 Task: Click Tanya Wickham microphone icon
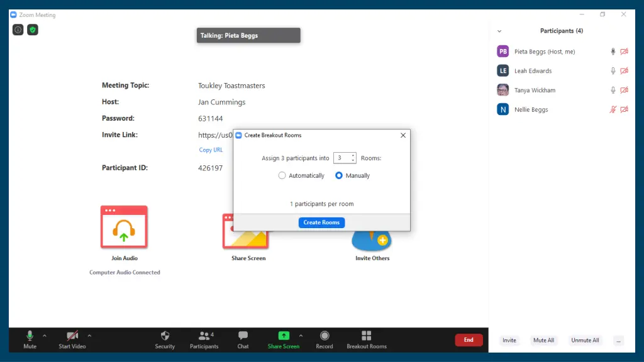pyautogui.click(x=613, y=90)
